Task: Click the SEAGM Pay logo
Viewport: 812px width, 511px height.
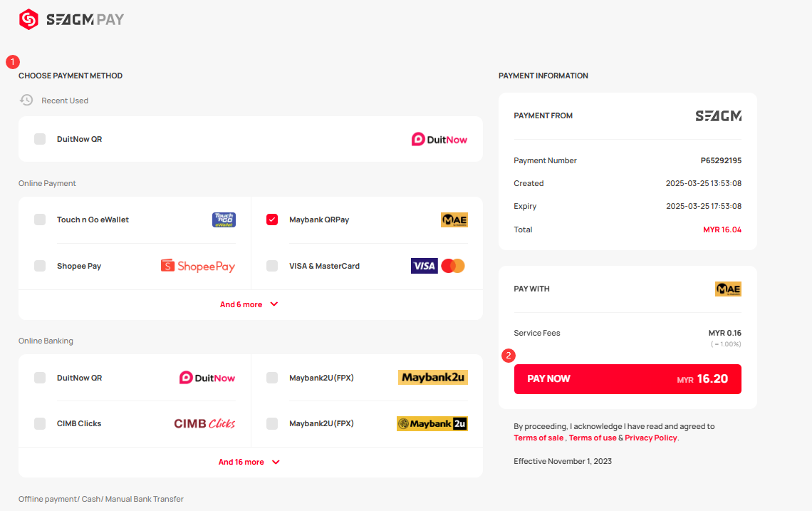Action: [71, 20]
